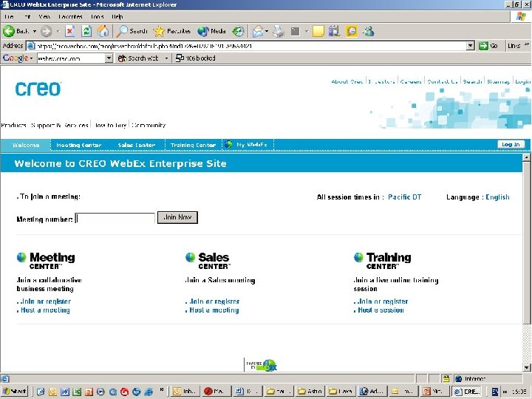
Task: Click the page scrollbar up arrow
Action: (x=527, y=157)
